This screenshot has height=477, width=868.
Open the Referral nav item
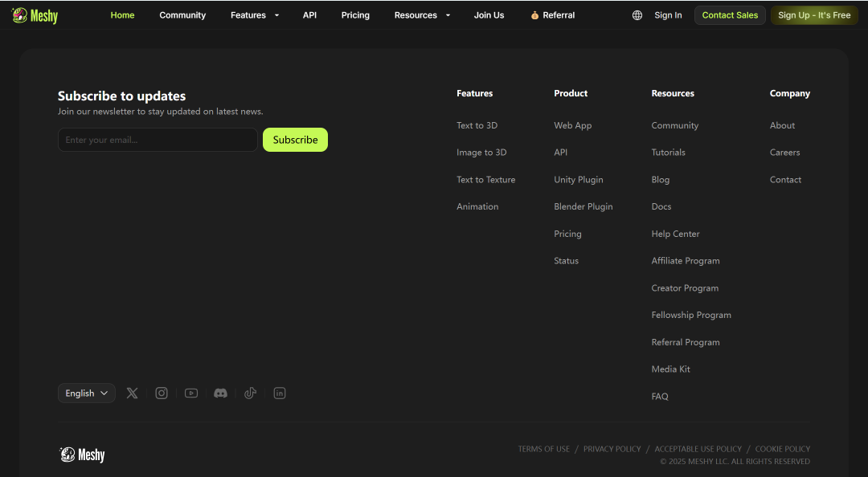552,15
